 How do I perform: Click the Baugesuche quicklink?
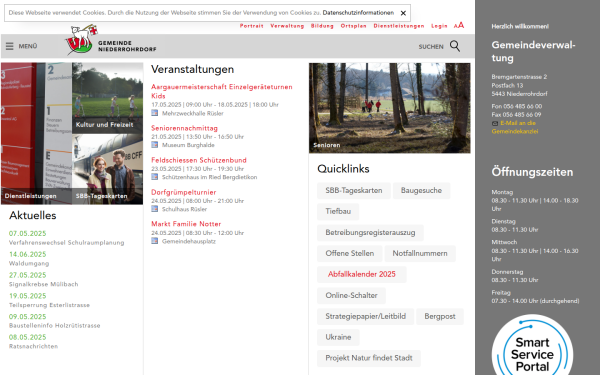pos(421,191)
